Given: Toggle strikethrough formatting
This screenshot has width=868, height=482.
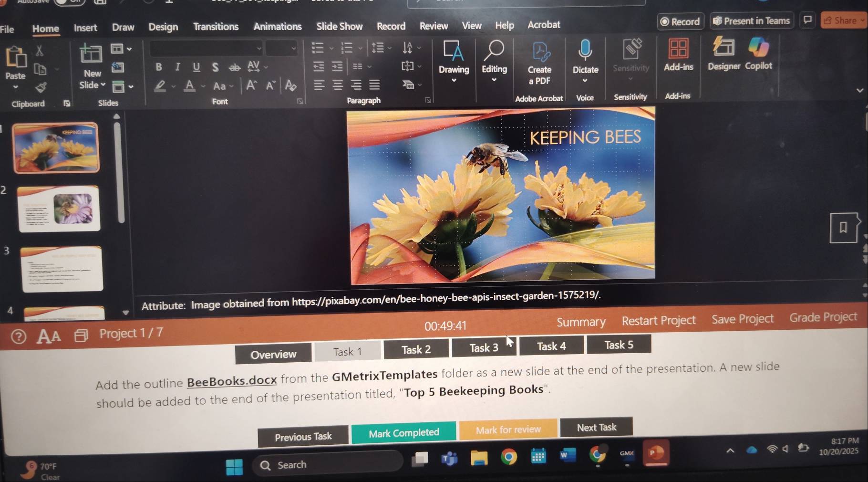Looking at the screenshot, I should pyautogui.click(x=233, y=67).
